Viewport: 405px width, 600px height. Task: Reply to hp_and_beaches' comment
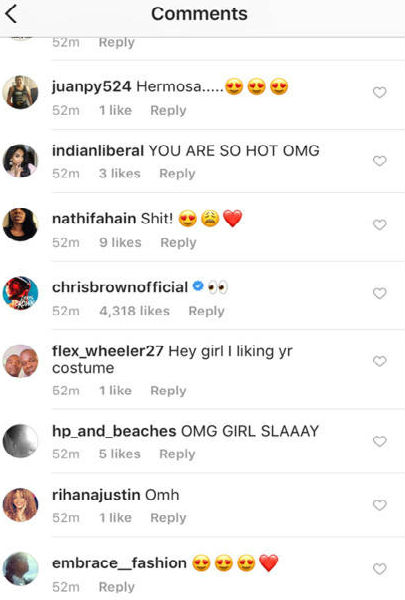click(x=177, y=454)
